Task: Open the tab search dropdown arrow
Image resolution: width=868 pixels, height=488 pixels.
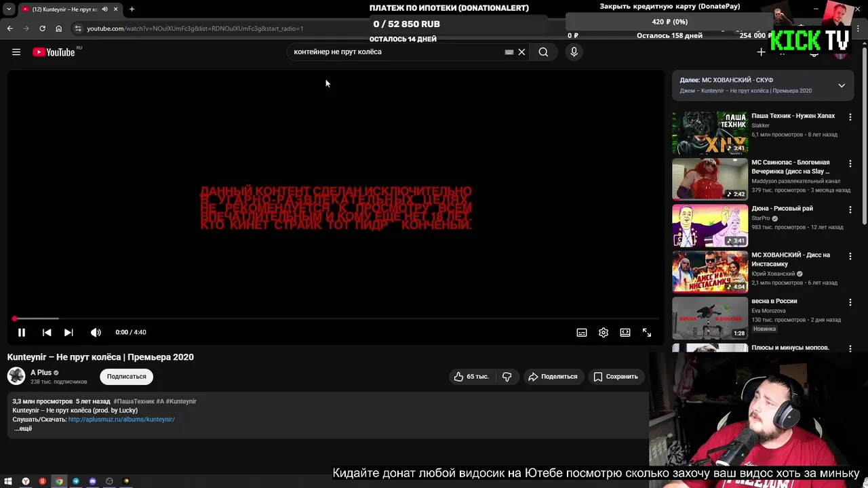Action: click(x=9, y=9)
